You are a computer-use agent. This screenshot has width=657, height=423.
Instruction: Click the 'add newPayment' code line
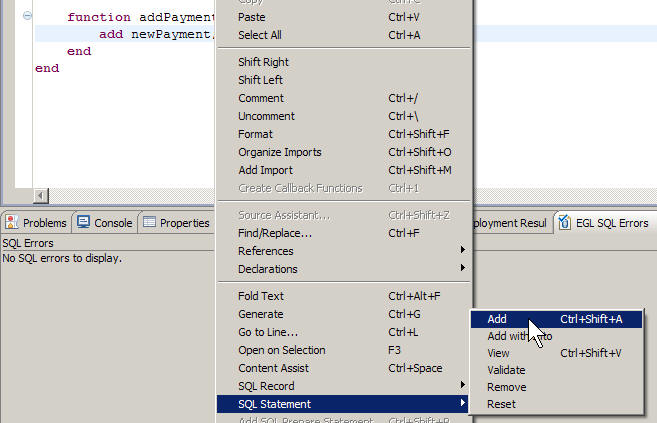pyautogui.click(x=157, y=34)
